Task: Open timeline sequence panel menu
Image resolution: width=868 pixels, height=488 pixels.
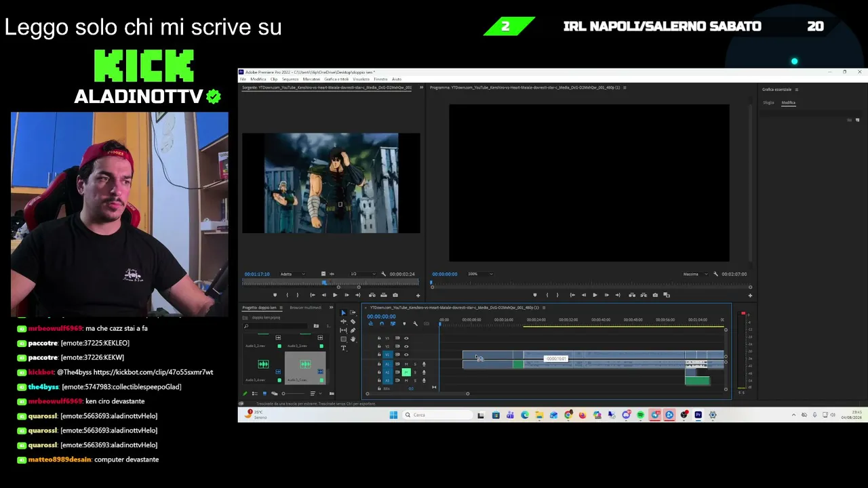Action: coord(545,308)
